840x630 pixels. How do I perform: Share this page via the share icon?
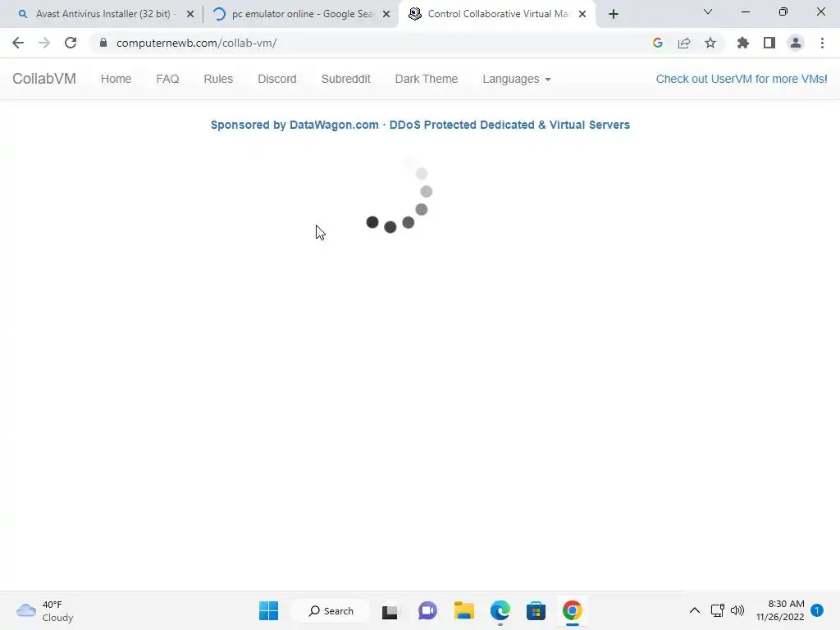[x=683, y=43]
